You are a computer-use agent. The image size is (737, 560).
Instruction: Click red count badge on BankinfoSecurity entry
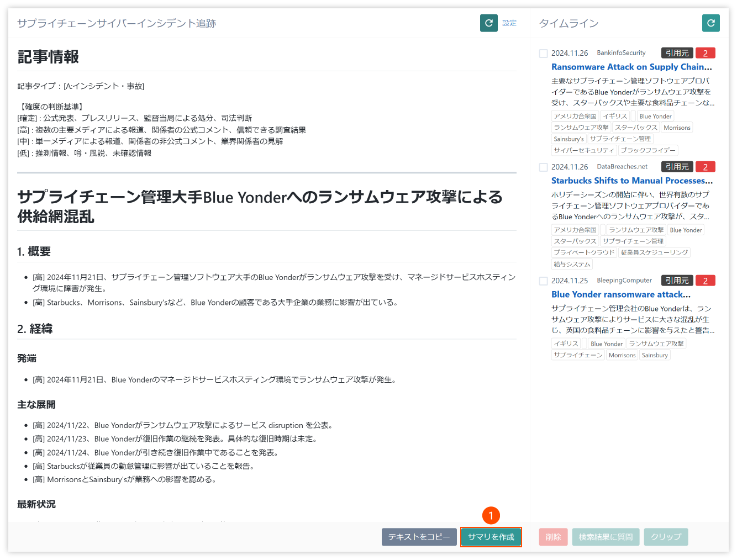click(x=706, y=53)
